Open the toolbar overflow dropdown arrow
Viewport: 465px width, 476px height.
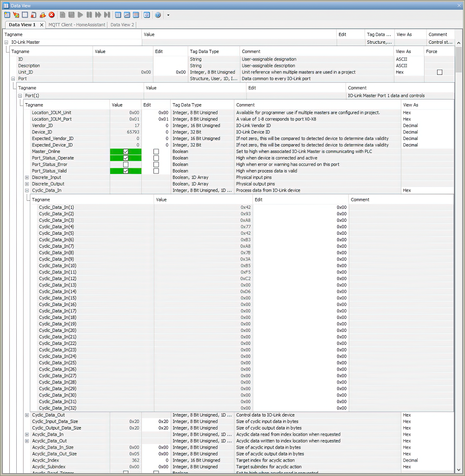[x=168, y=15]
